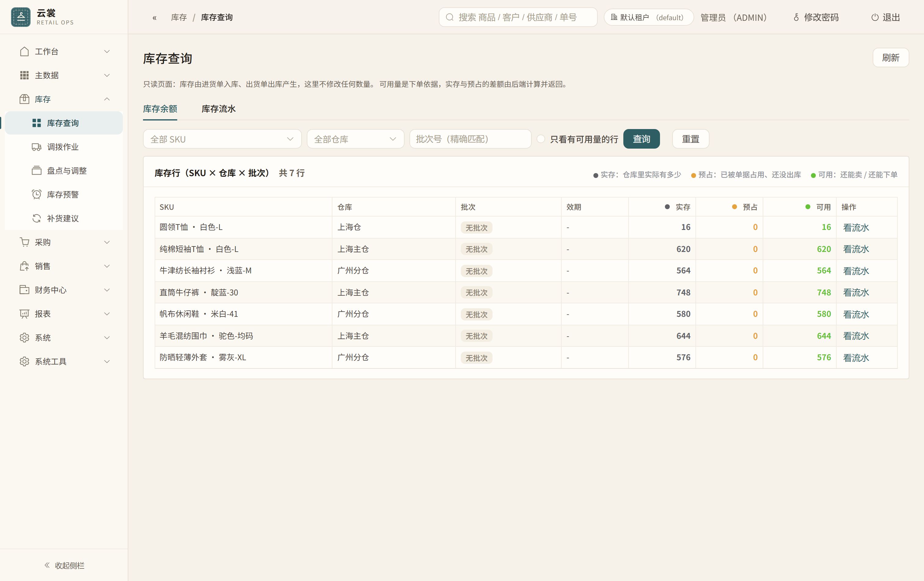Click the 采购 shopping cart icon
The image size is (924, 581).
pyautogui.click(x=24, y=242)
